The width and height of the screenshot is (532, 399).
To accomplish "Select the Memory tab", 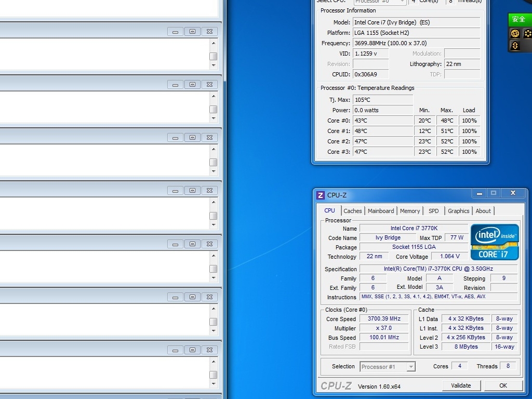I will (x=410, y=211).
